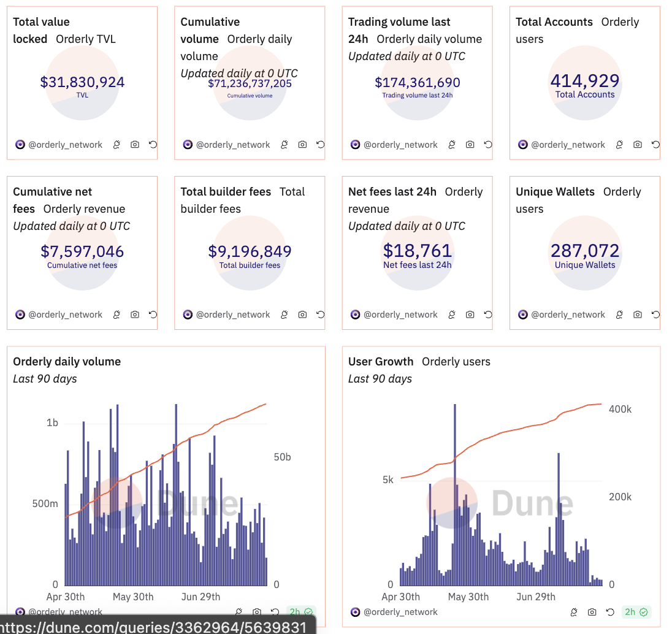The height and width of the screenshot is (634, 672).
Task: Open the Orderly TVL query title link
Action: [x=86, y=39]
